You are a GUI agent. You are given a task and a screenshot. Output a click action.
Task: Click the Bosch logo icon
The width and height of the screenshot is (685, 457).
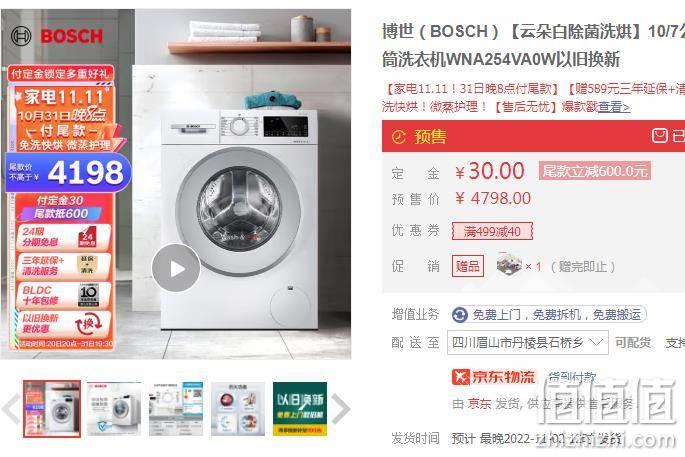pos(21,36)
